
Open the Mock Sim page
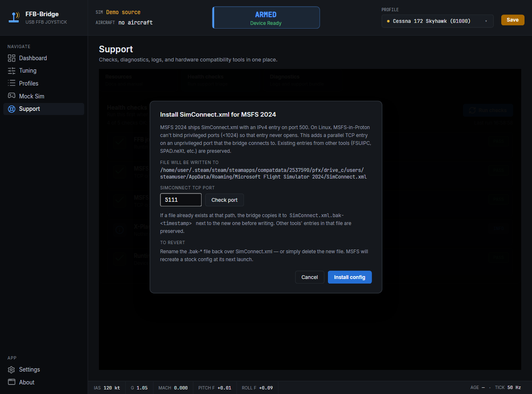coord(44,96)
